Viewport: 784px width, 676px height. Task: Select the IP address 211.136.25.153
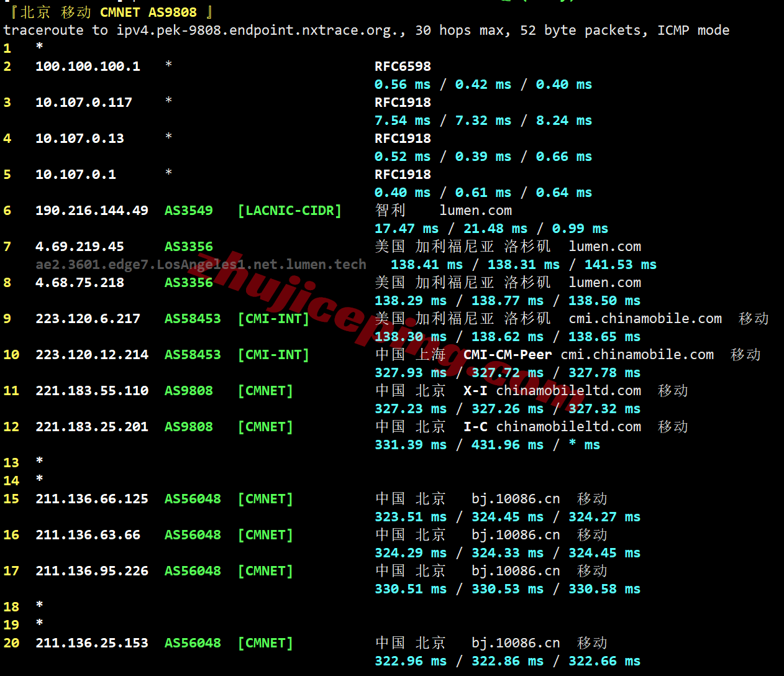pyautogui.click(x=92, y=643)
